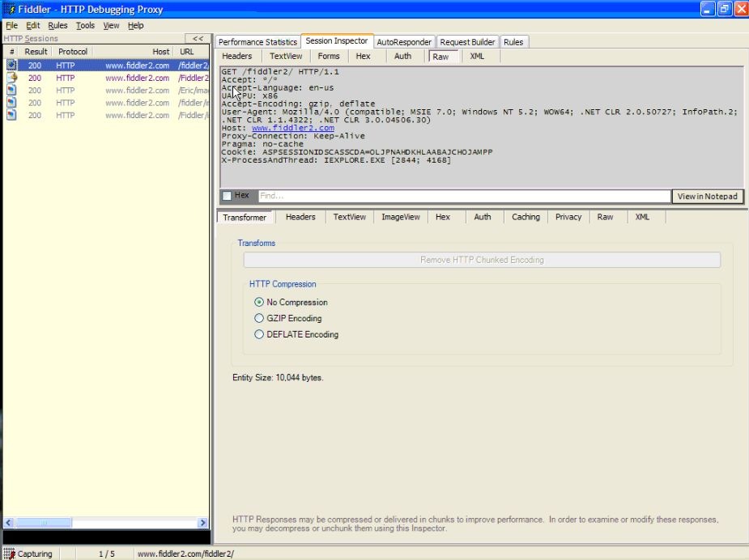This screenshot has width=749, height=560.
Task: Click into the Find... search field
Action: click(x=464, y=196)
